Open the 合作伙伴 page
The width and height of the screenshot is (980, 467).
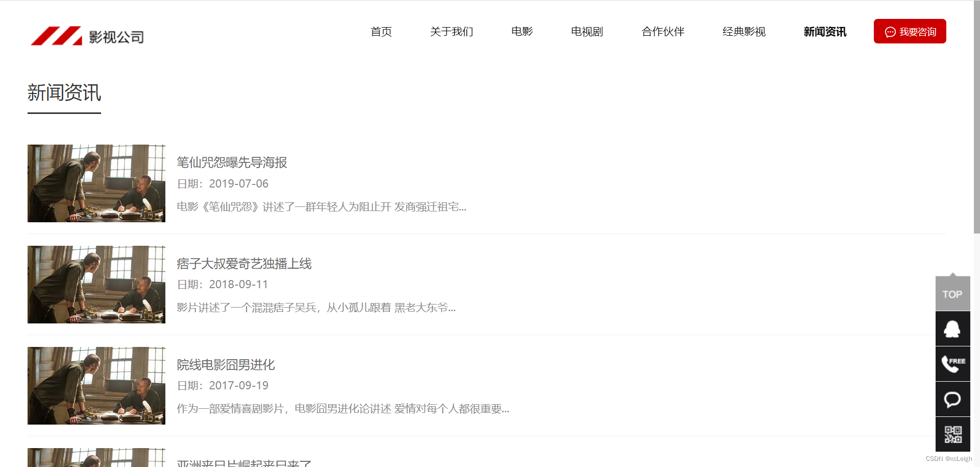tap(663, 32)
